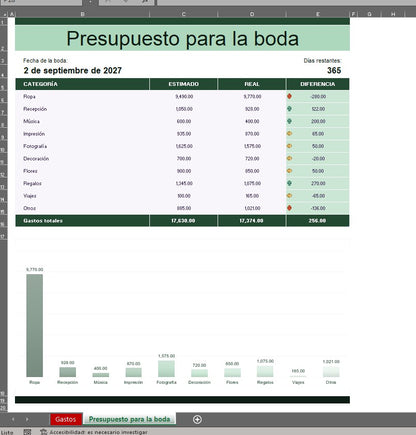
Task: Click the 'Gastos totales' label cell
Action: point(82,221)
